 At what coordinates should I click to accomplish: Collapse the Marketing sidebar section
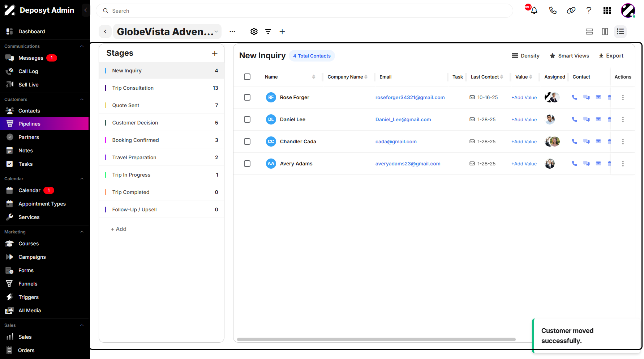click(82, 232)
